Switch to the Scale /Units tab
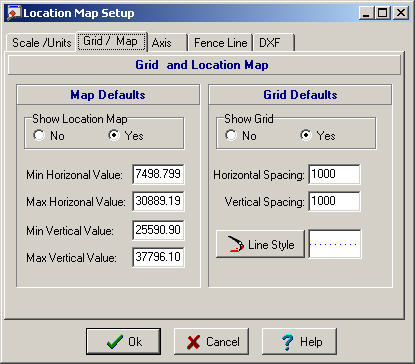 click(x=41, y=43)
